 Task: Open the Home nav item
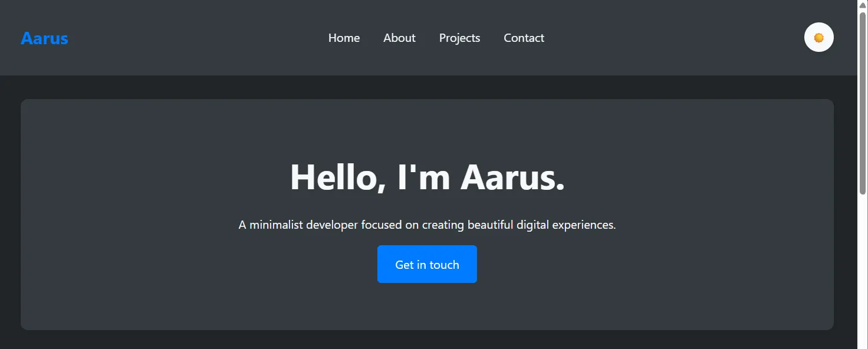[x=344, y=38]
